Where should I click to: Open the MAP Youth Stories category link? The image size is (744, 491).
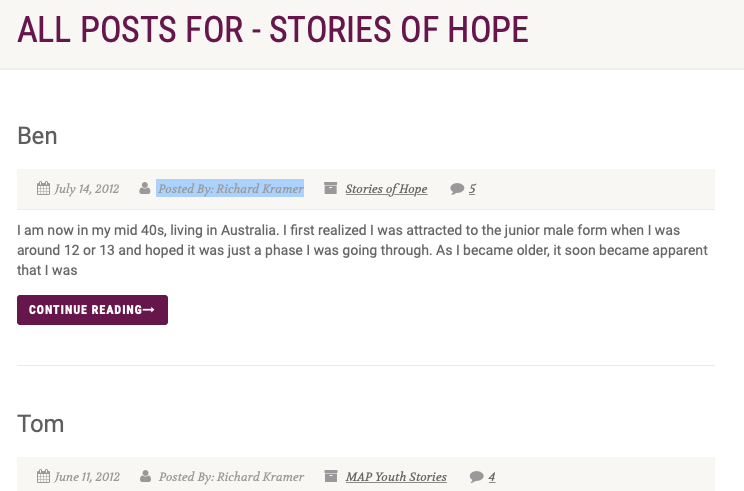[x=396, y=477]
